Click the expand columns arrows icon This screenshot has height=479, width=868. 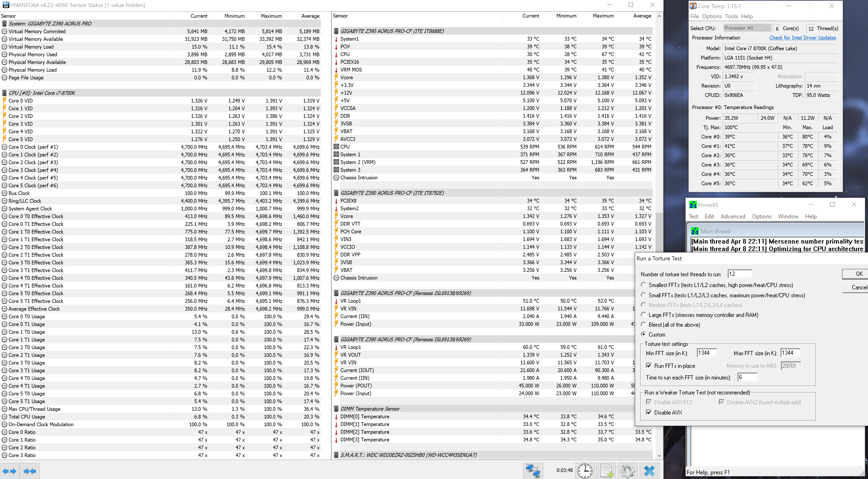pyautogui.click(x=9, y=471)
